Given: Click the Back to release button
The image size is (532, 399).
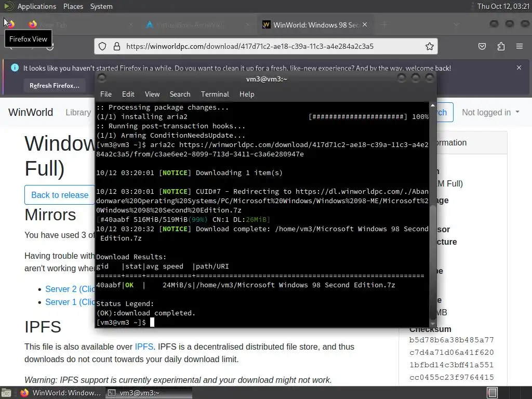Looking at the screenshot, I should click(x=60, y=195).
